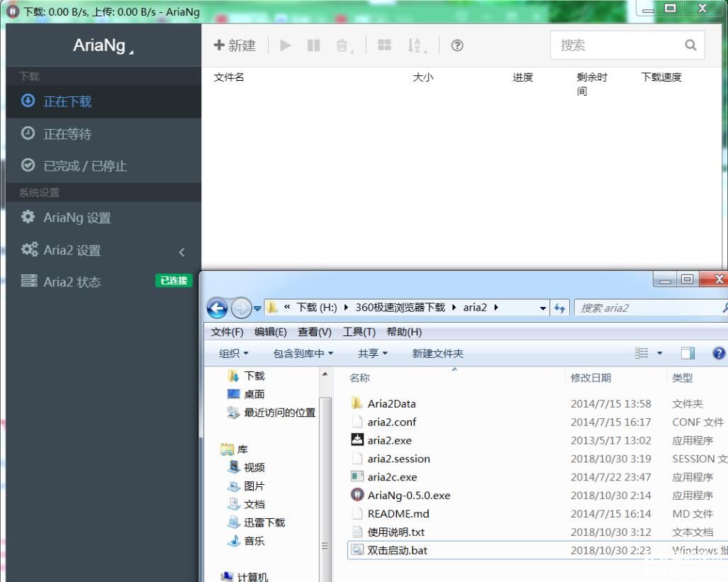
Task: Open address bar history dropdown
Action: [543, 308]
